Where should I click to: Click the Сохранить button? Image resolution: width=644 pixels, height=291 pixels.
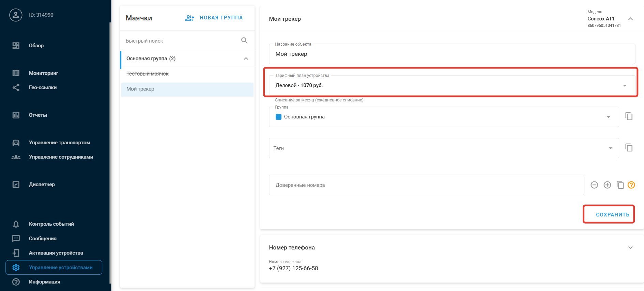click(x=612, y=214)
